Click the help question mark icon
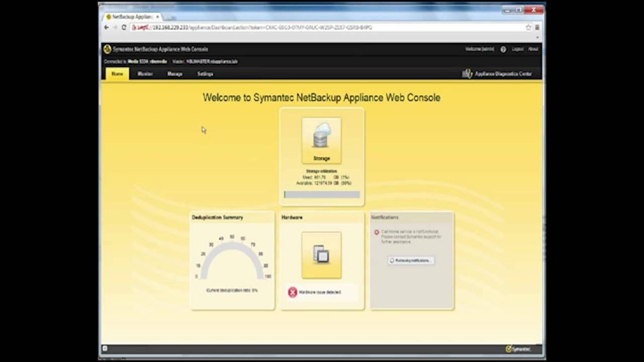 tap(503, 49)
